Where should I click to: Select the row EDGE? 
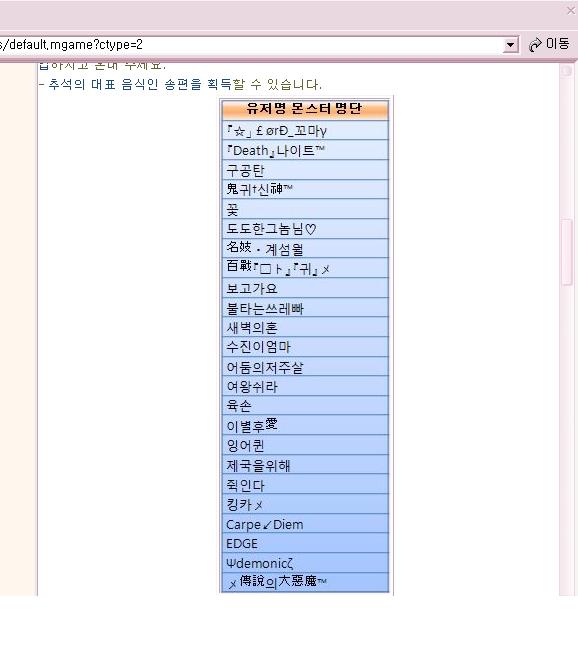(x=305, y=543)
